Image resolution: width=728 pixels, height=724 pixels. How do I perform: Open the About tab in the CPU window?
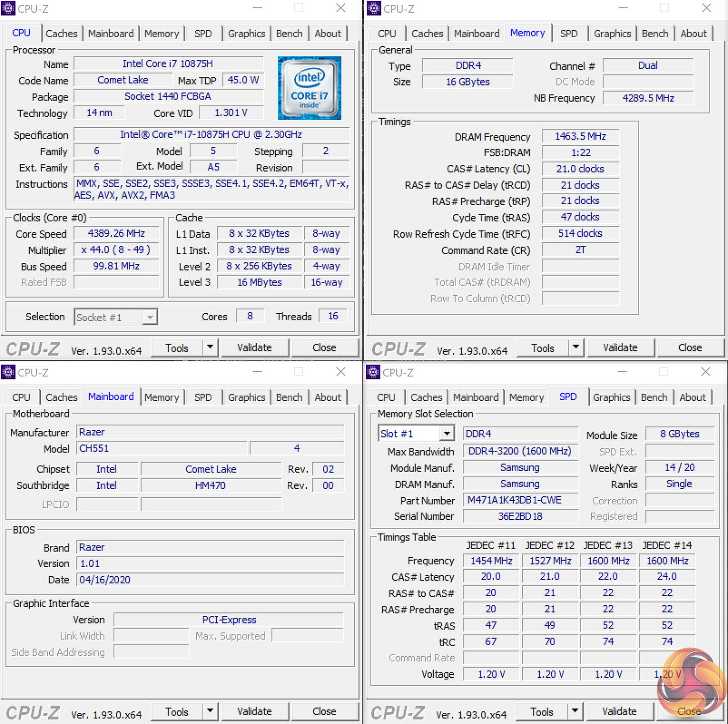328,34
